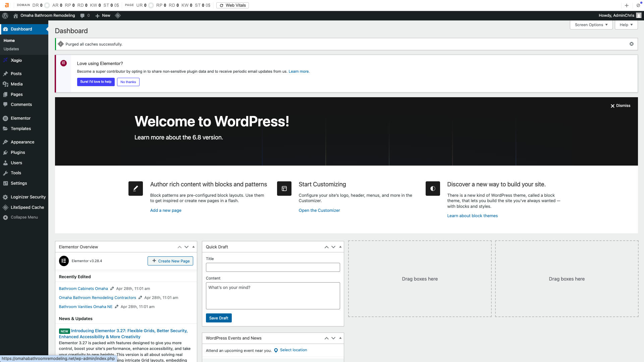Toggle the Quick Draft panel collapse arrow
644x362 pixels.
click(340, 247)
